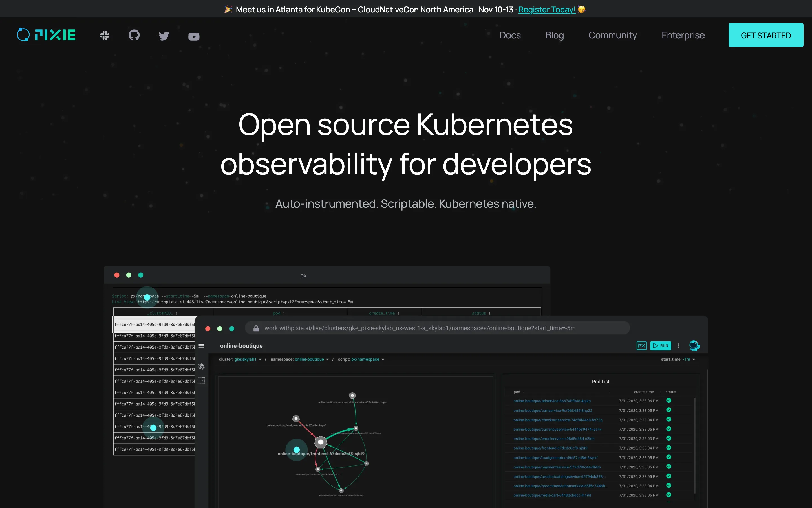Viewport: 812px width, 508px height.
Task: Sort by create_time column in px terminal
Action: (x=384, y=313)
